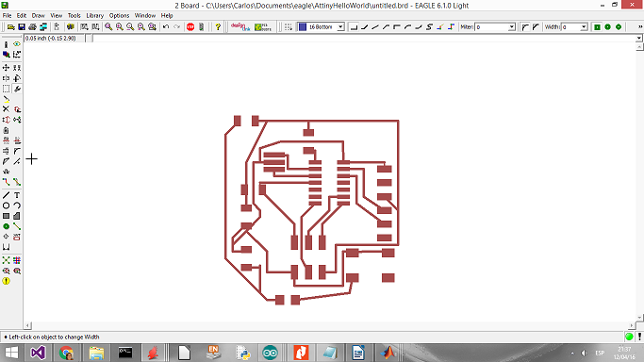Expand the command line history dropdown

[x=638, y=38]
